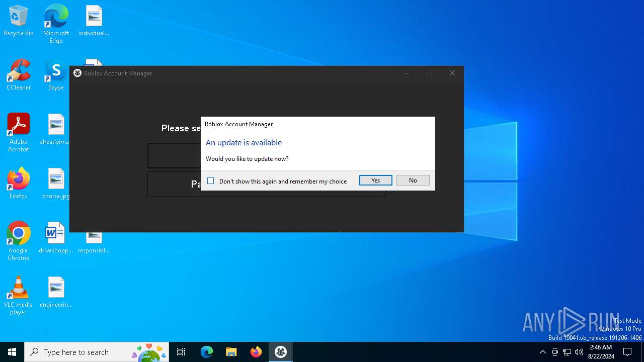Image resolution: width=644 pixels, height=362 pixels.
Task: Open Firefox desktop shortcut
Action: (19, 184)
